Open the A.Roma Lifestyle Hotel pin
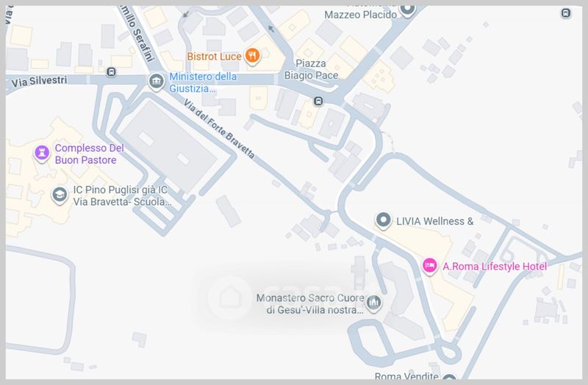Image resolution: width=588 pixels, height=385 pixels. coord(429,265)
